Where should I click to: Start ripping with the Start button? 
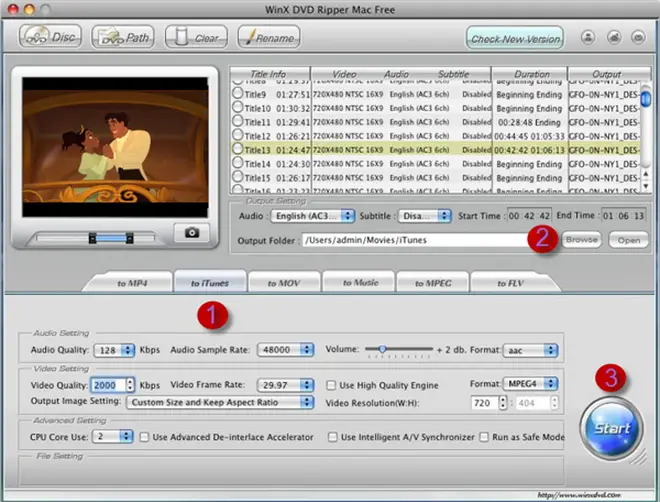coord(611,428)
